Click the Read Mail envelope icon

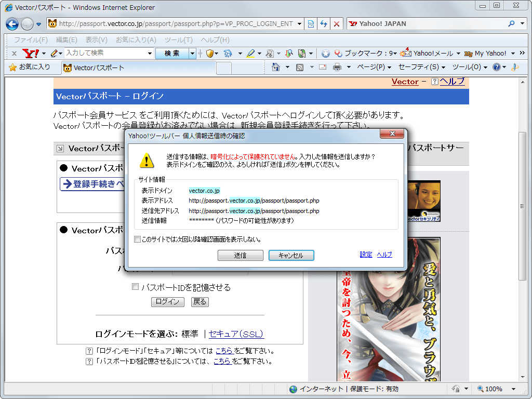[323, 67]
